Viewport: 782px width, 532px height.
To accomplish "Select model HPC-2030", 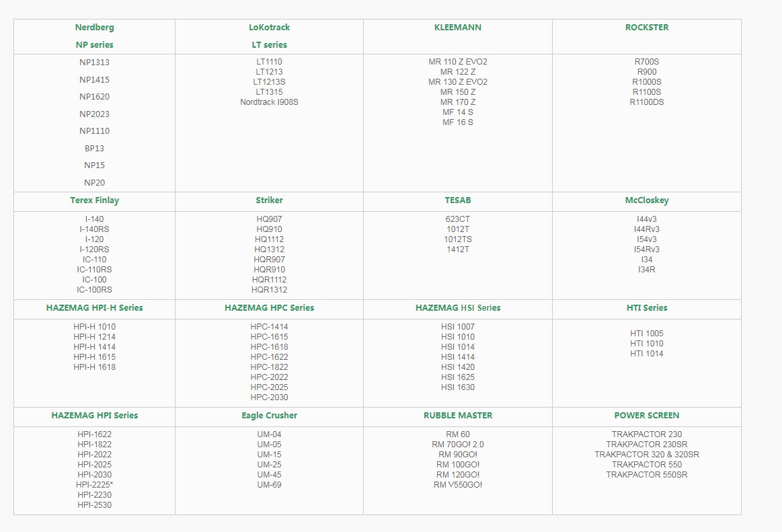I will click(x=270, y=397).
